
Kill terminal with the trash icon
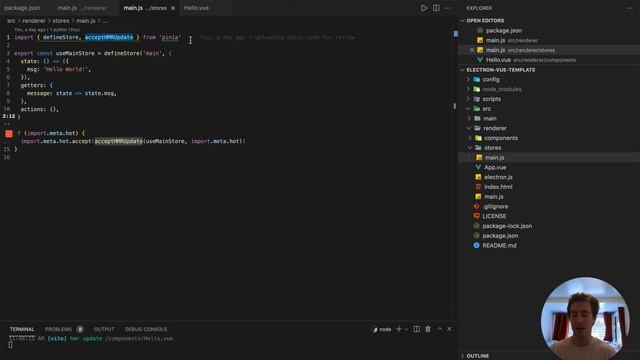pyautogui.click(x=428, y=329)
